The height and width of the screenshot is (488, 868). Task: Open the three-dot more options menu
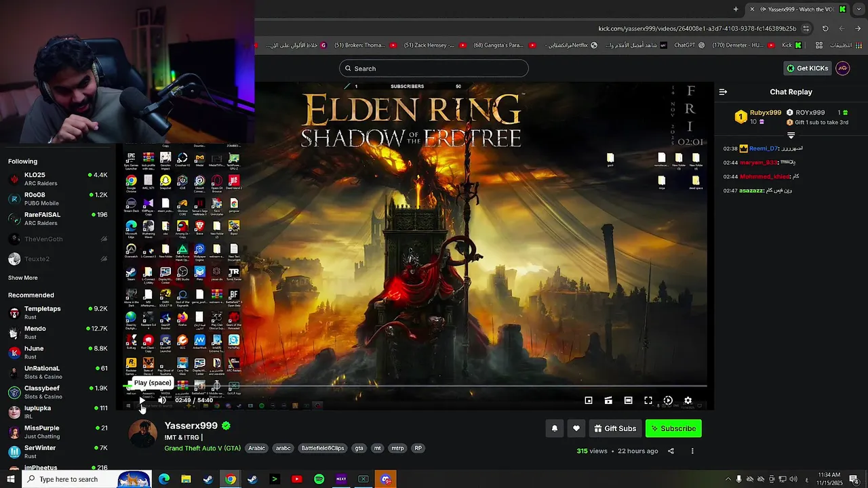(x=692, y=451)
